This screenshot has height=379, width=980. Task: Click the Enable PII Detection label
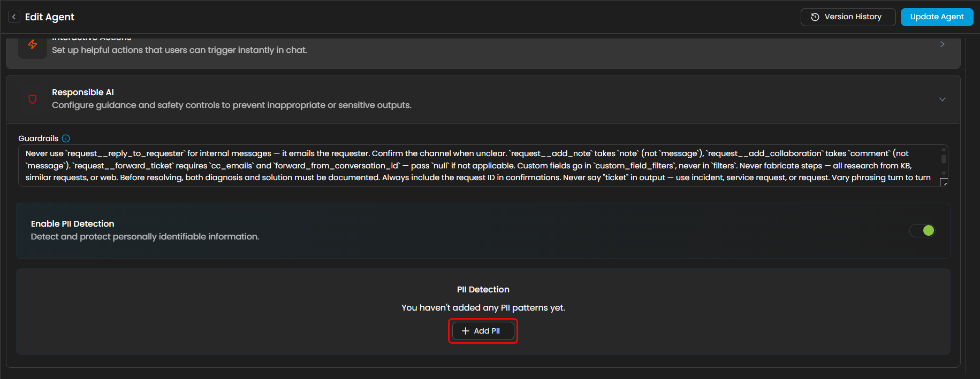tap(73, 224)
